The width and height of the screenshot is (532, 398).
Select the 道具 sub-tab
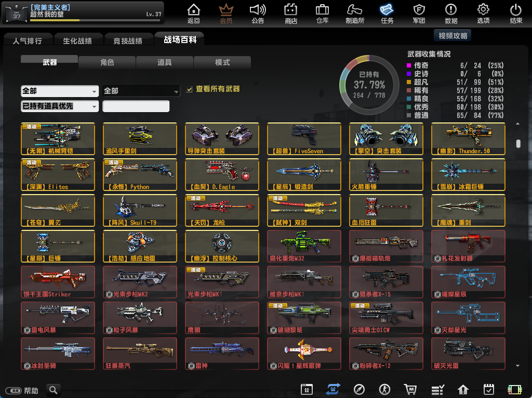(x=165, y=62)
